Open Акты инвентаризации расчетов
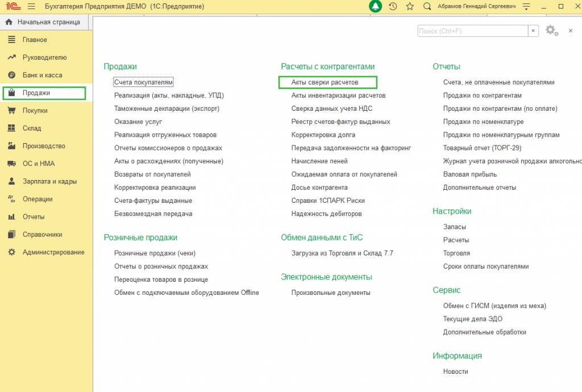The height and width of the screenshot is (392, 582). 339,95
